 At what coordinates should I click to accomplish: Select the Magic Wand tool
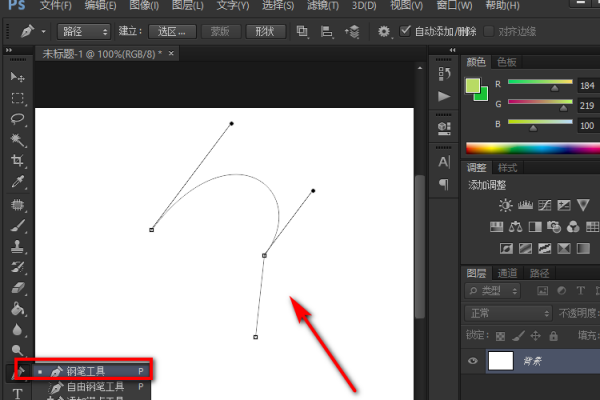(17, 140)
